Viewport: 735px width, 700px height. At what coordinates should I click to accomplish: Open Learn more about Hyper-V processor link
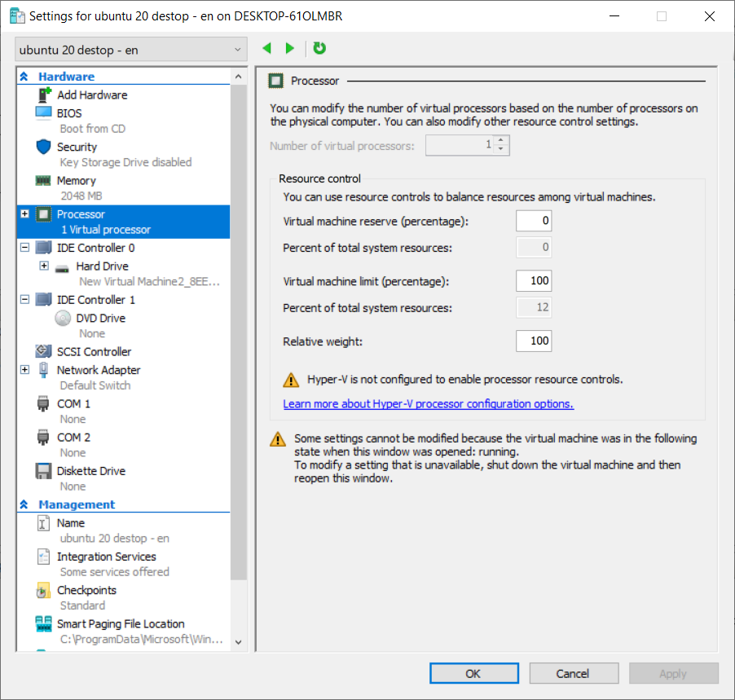coord(429,403)
